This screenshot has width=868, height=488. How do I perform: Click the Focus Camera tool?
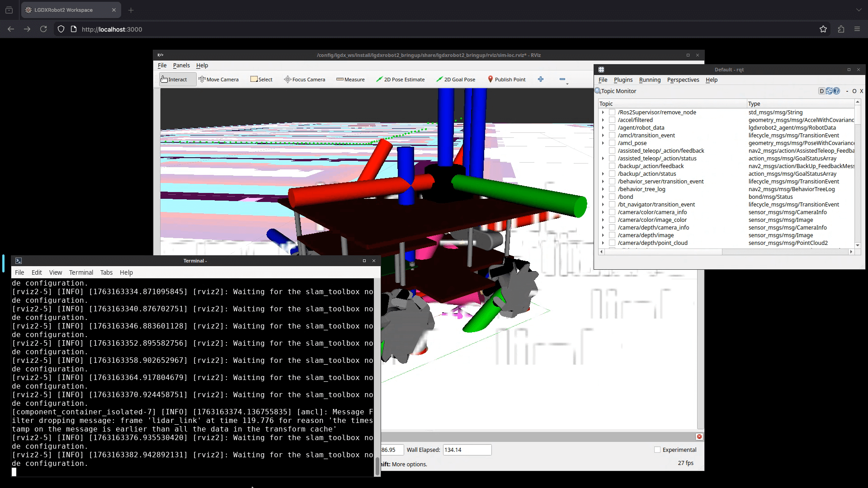click(304, 79)
